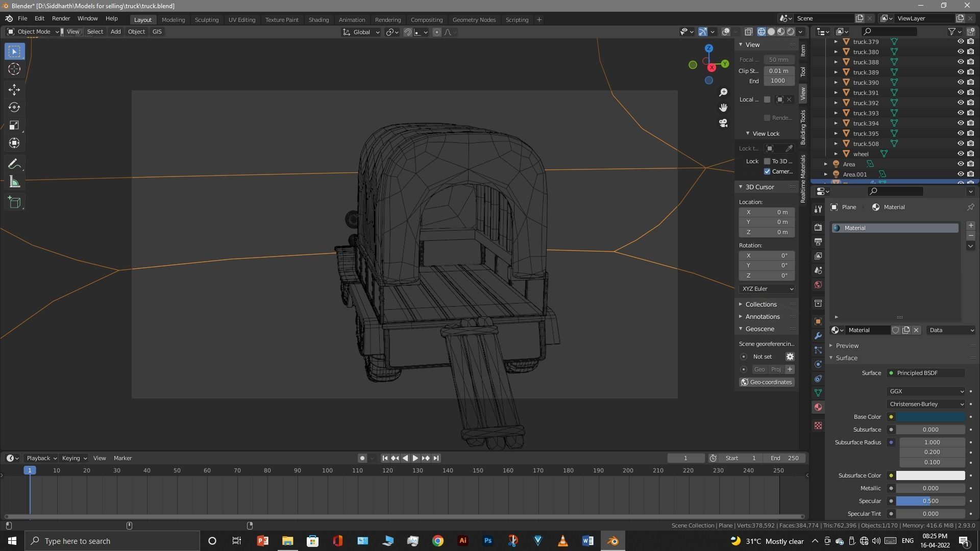Enable Lock To 3D Cursor checkbox
980x551 pixels.
(767, 161)
